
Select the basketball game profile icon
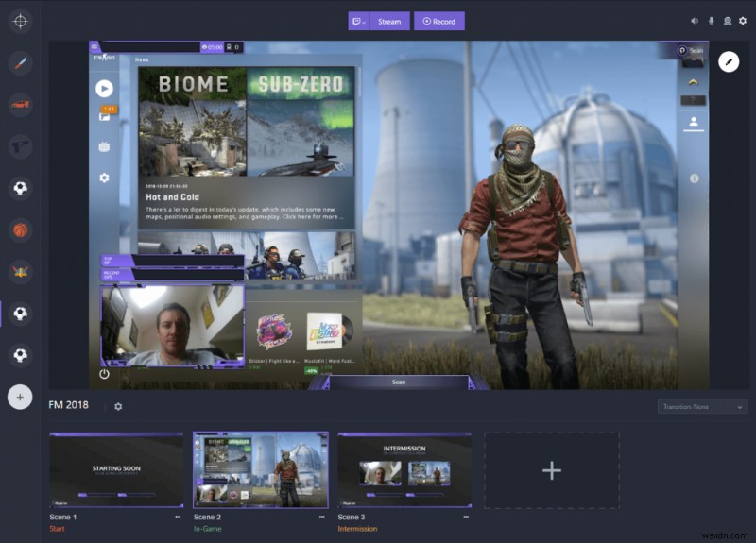tap(20, 230)
